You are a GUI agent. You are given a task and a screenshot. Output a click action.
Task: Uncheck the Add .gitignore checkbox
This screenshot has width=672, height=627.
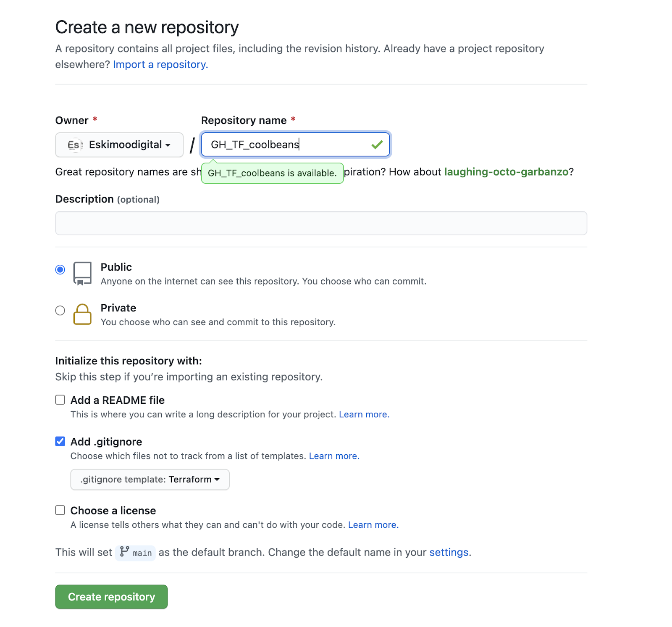(60, 441)
